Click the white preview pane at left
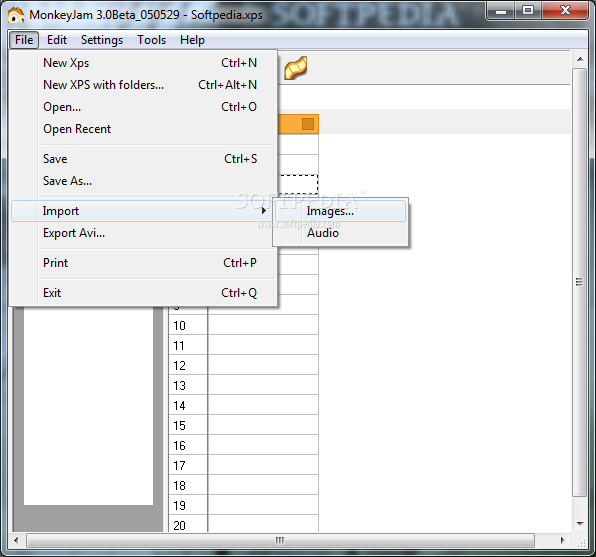596x557 pixels. point(89,406)
